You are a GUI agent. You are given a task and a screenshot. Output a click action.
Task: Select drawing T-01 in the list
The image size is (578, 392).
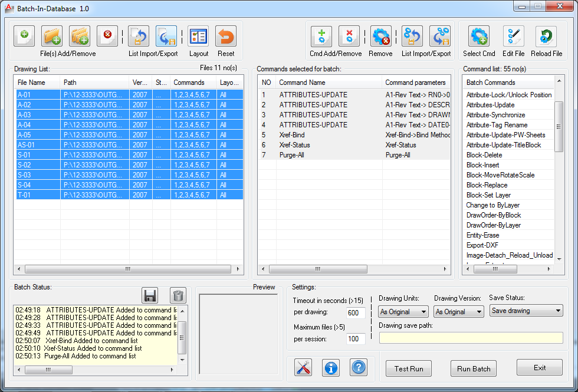coord(129,195)
